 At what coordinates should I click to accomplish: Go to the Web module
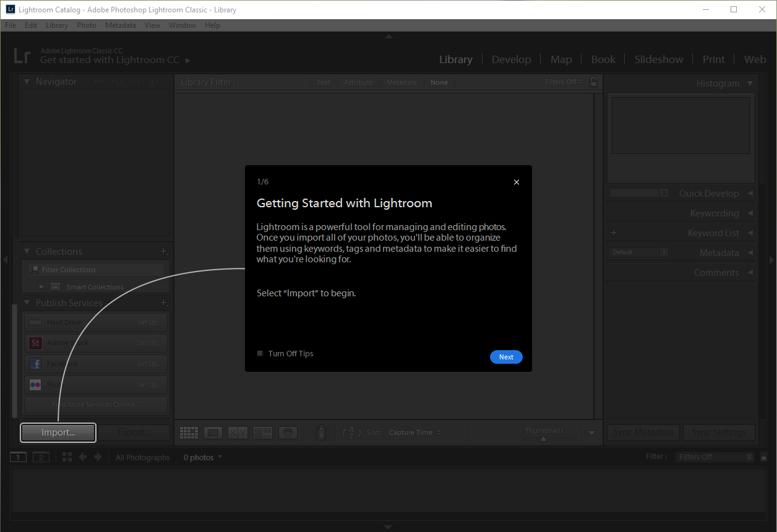(755, 59)
